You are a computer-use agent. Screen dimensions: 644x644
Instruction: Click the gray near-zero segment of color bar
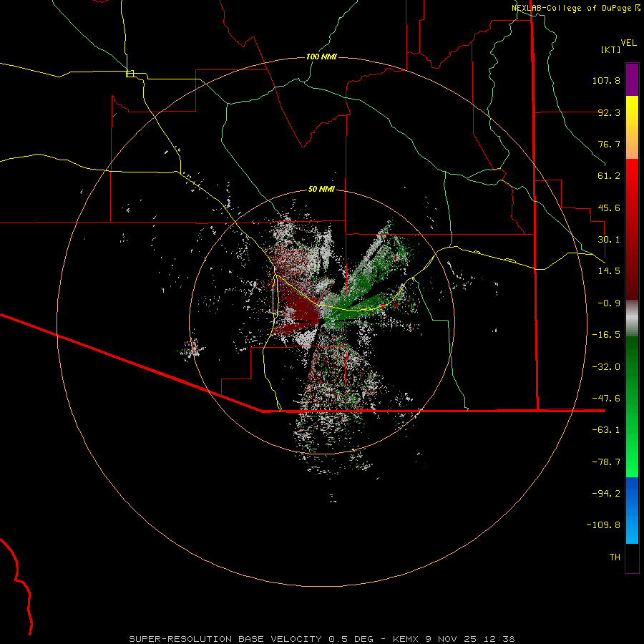632,318
